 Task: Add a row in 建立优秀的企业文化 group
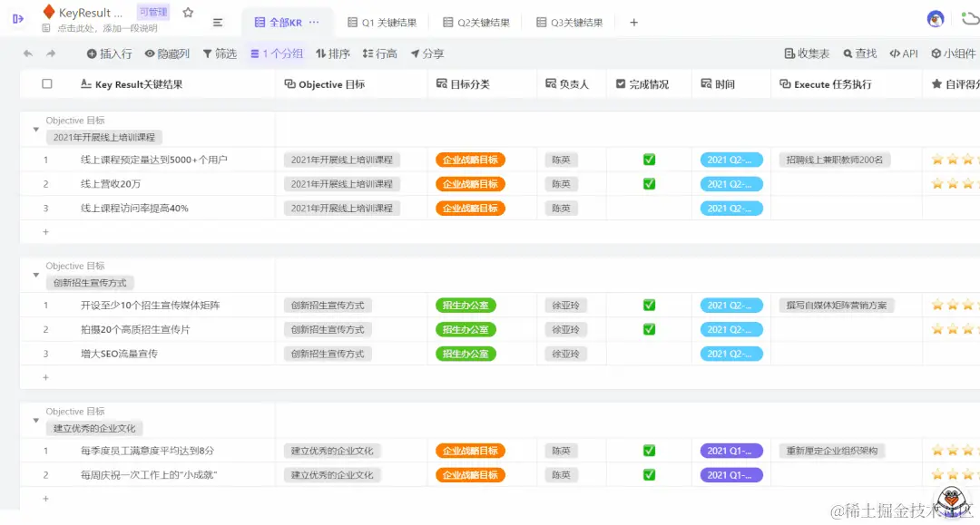pos(45,498)
